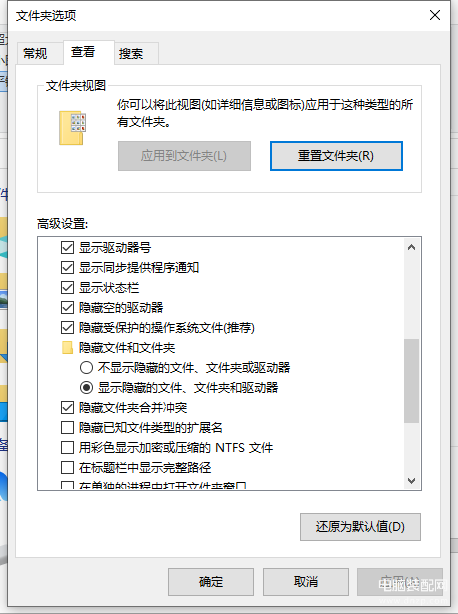This screenshot has width=458, height=614.
Task: Select 显示隐藏的文件、文件夹和驱动器 radio
Action: (86, 387)
